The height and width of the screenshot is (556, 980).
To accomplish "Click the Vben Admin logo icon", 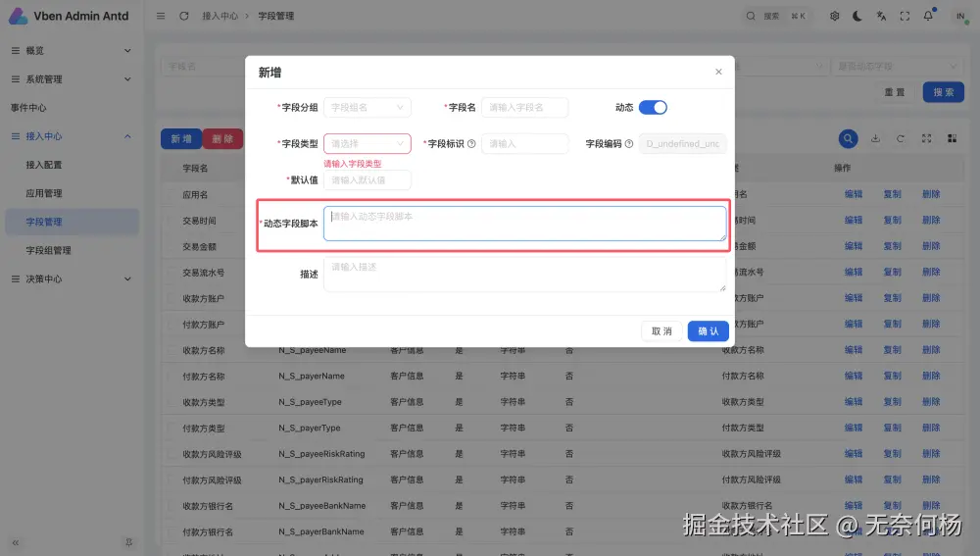I will coord(18,16).
